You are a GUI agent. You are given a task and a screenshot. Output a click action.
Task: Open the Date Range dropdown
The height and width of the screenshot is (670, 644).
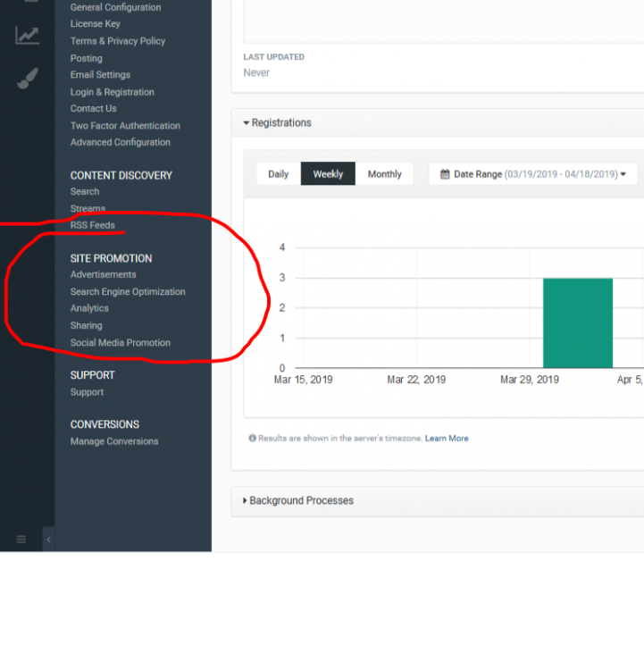pos(533,174)
